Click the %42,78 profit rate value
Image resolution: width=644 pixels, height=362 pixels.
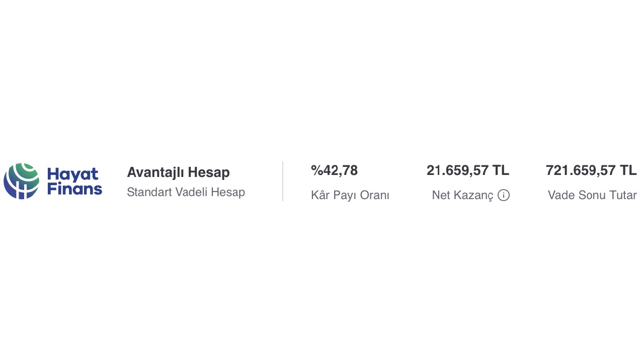point(334,170)
